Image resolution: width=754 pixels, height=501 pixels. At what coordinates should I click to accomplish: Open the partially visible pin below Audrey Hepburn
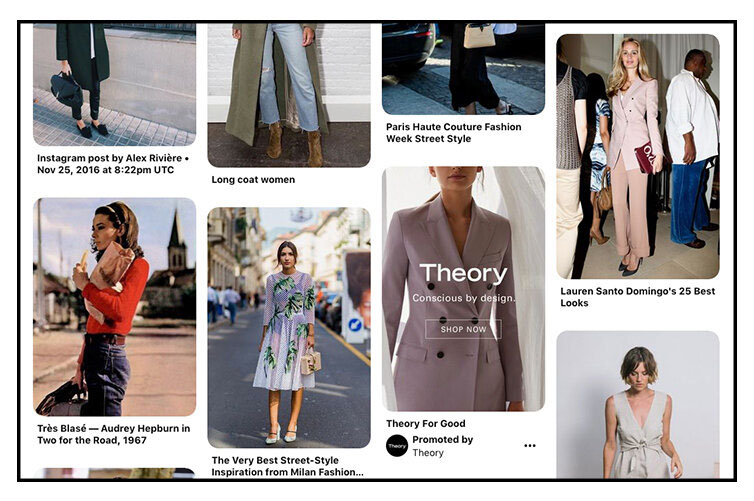point(114,473)
